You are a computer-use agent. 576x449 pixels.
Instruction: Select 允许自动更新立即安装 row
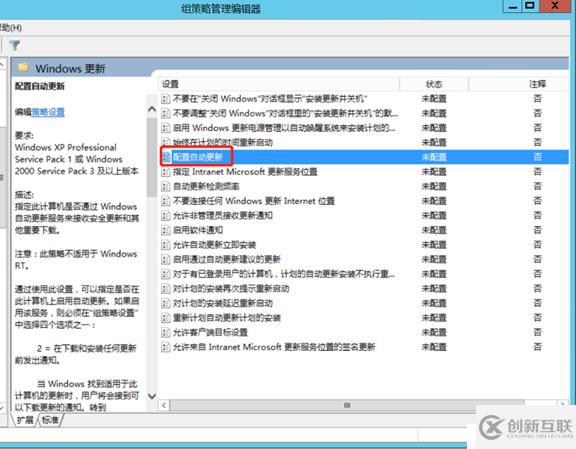coord(364,245)
